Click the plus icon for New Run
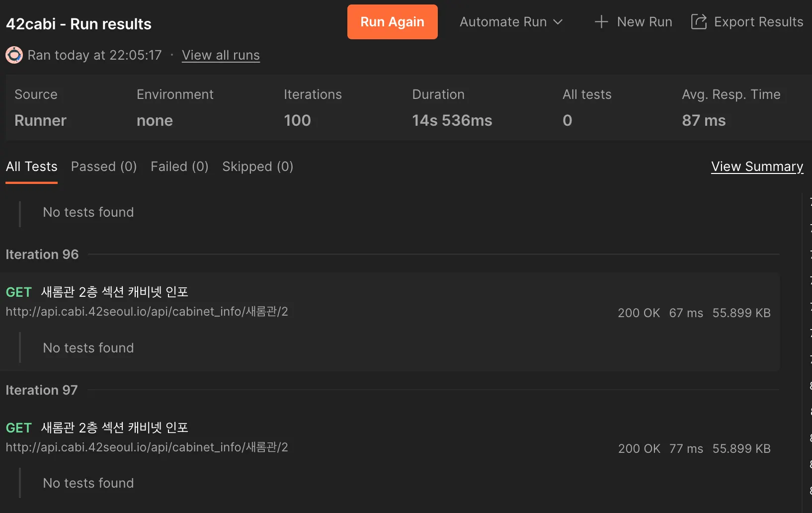Screen dimensions: 812x513 pyautogui.click(x=601, y=22)
